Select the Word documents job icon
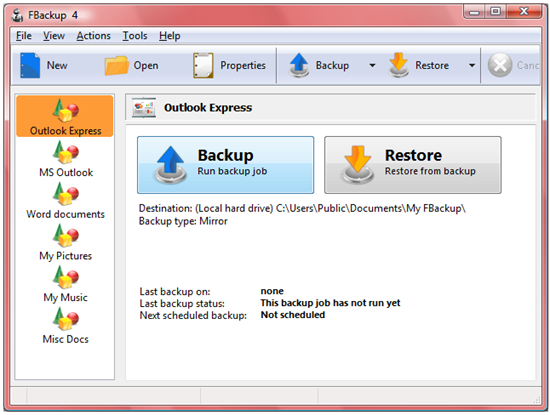 tap(66, 194)
